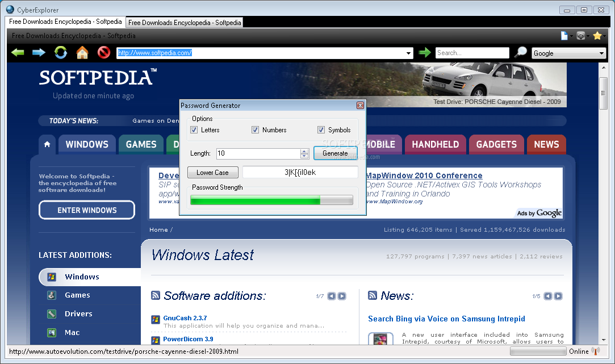Open the PowerDicom 3.9 link
This screenshot has height=364, width=615.
[x=189, y=339]
